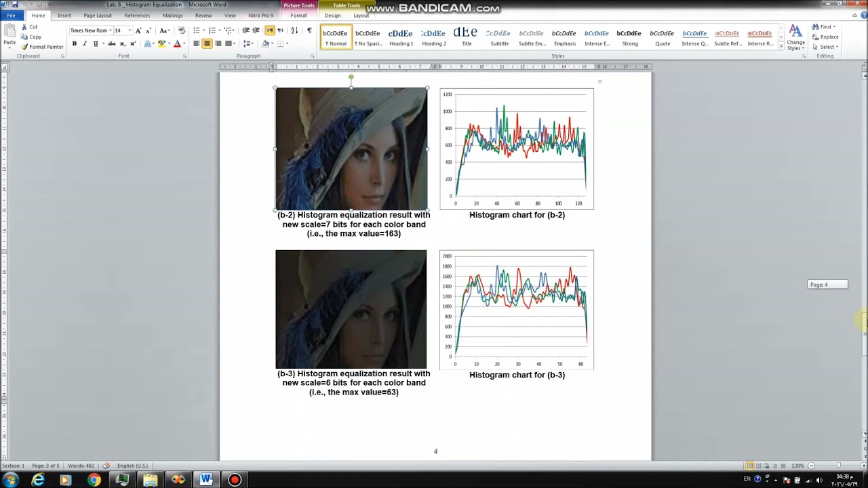868x488 pixels.
Task: Switch to the References tab
Action: tap(137, 16)
